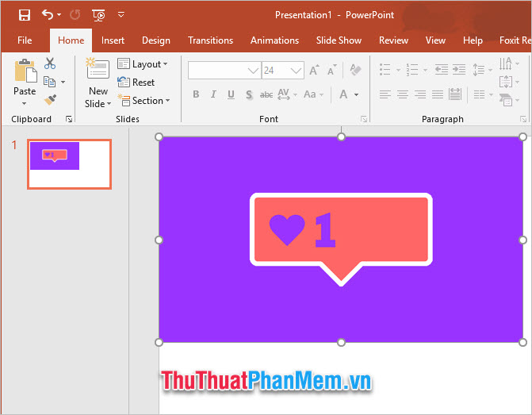
Task: Open the Help tab
Action: (x=473, y=40)
